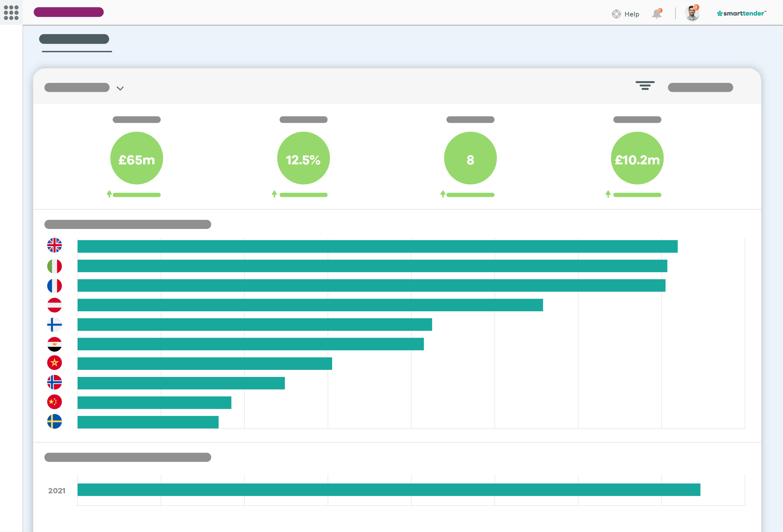
Task: Open the filter lines icon
Action: (x=645, y=85)
